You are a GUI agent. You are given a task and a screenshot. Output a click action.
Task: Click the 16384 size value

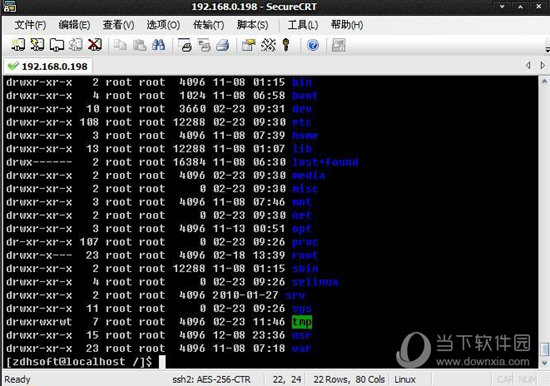coord(189,162)
